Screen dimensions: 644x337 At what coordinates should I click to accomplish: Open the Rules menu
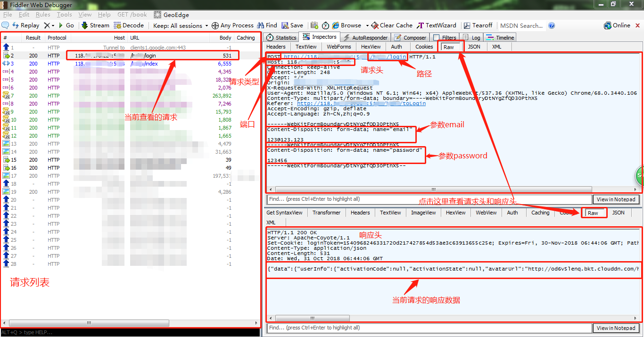click(43, 15)
